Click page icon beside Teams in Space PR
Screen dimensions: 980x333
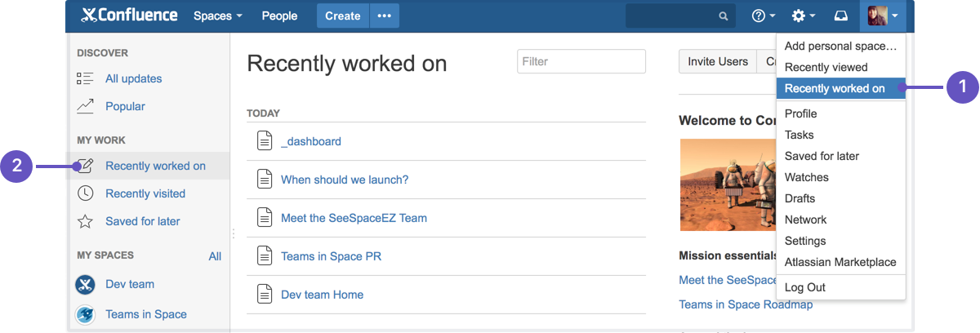coord(264,255)
